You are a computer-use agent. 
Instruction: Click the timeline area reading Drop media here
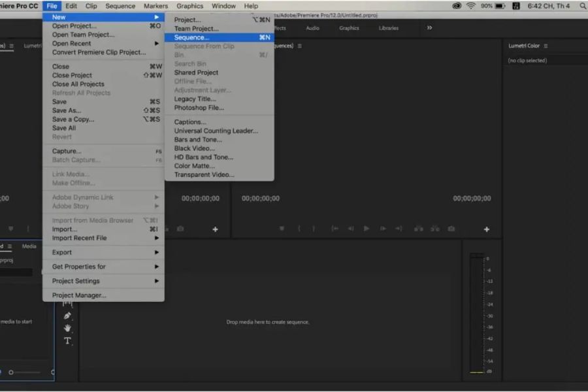(x=268, y=322)
